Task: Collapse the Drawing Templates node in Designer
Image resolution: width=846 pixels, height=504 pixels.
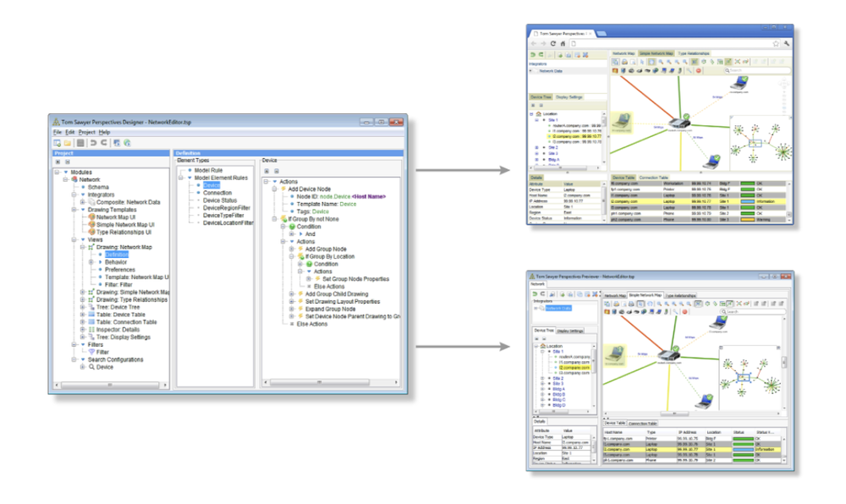Action: coord(74,210)
